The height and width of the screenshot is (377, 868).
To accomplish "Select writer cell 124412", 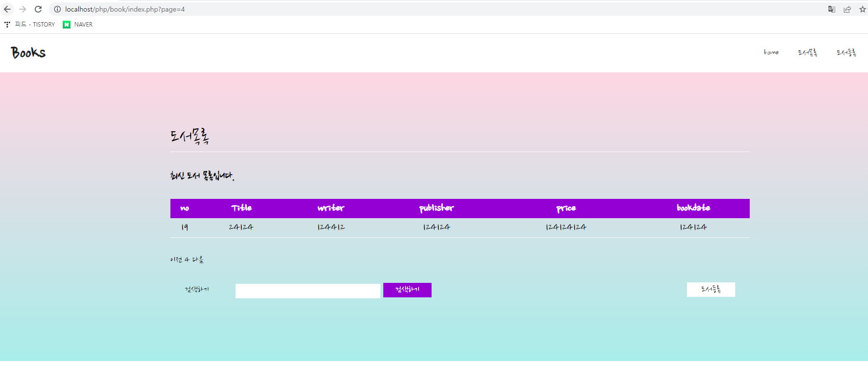I will click(x=331, y=227).
